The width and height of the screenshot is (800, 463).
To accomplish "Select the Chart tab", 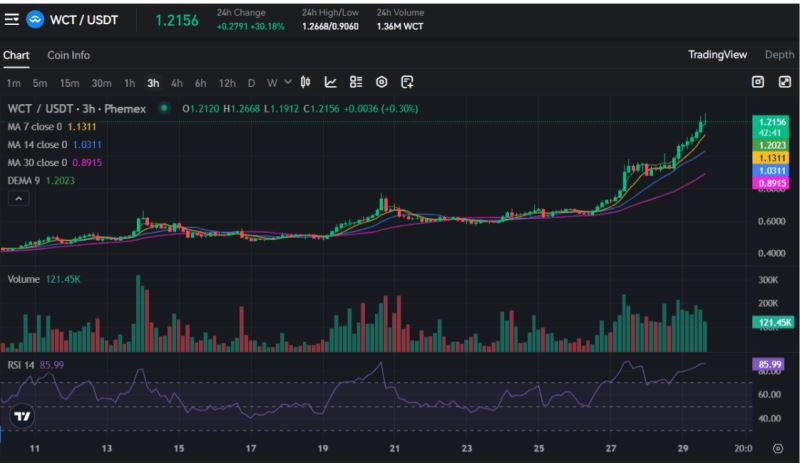I will pos(16,55).
